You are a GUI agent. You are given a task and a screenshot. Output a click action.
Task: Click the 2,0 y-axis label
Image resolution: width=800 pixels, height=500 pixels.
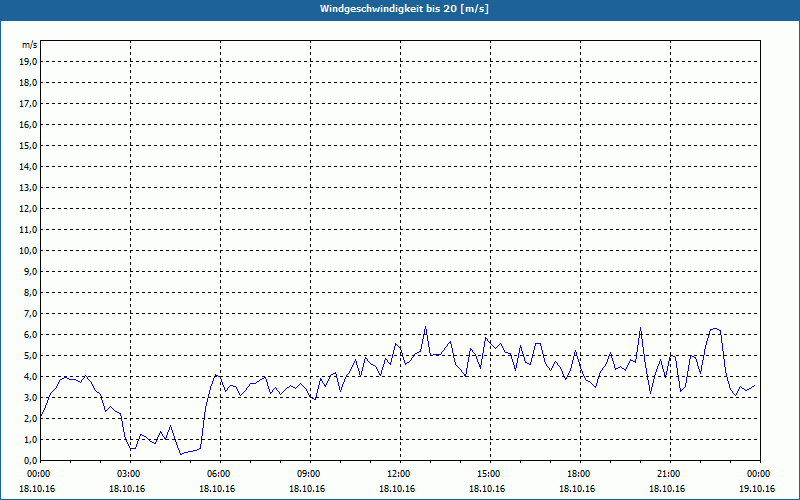click(30, 418)
